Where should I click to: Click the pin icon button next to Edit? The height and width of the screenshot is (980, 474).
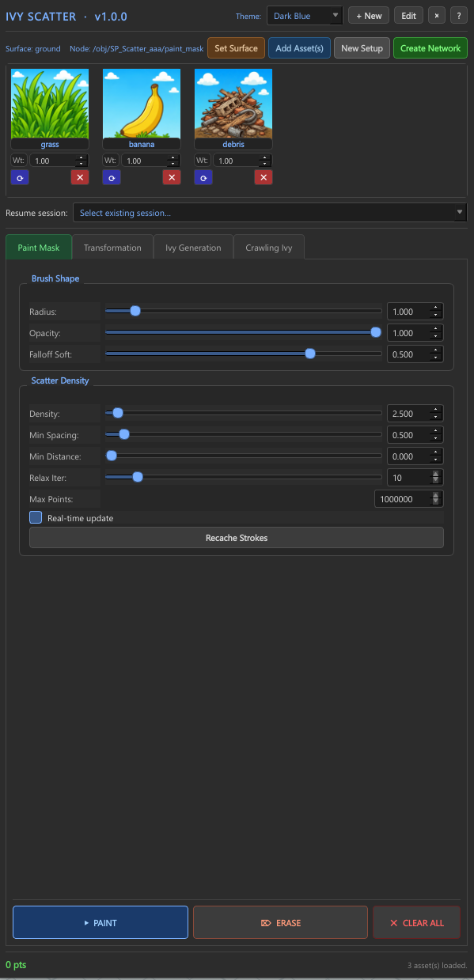tap(436, 16)
